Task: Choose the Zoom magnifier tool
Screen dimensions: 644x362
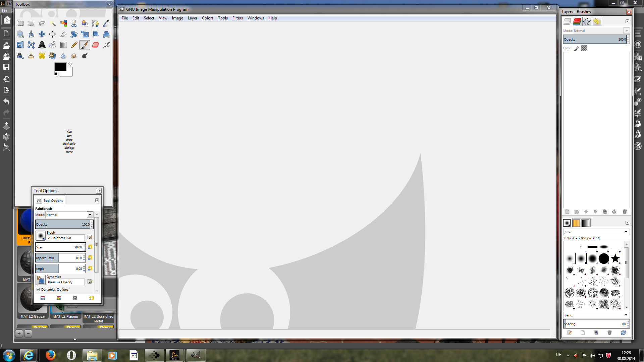Action: (x=20, y=34)
